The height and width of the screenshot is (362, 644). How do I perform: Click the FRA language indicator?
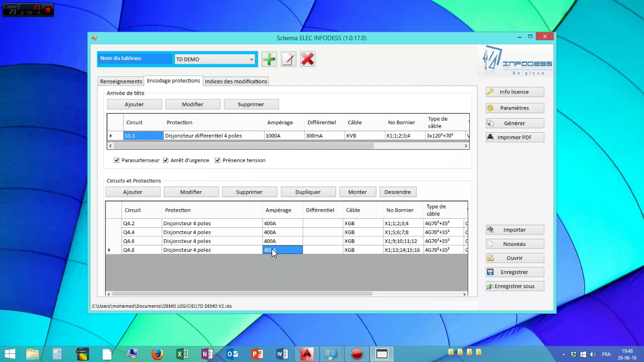(x=606, y=354)
